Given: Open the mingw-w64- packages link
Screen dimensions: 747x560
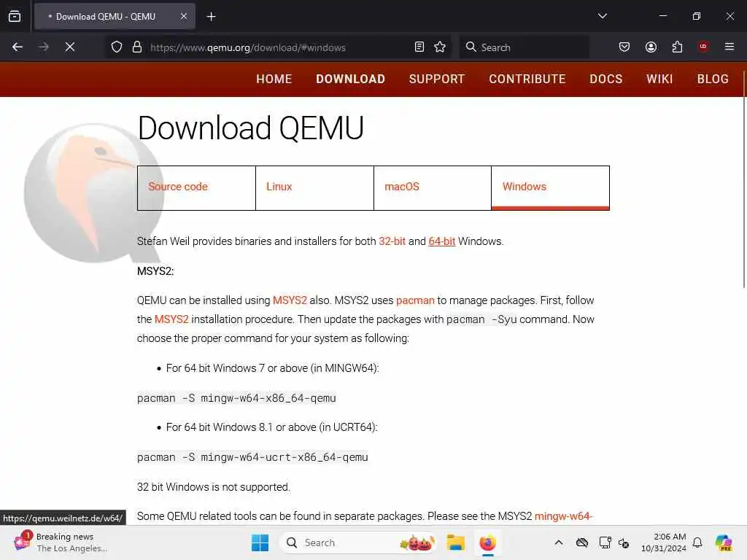Looking at the screenshot, I should [564, 516].
